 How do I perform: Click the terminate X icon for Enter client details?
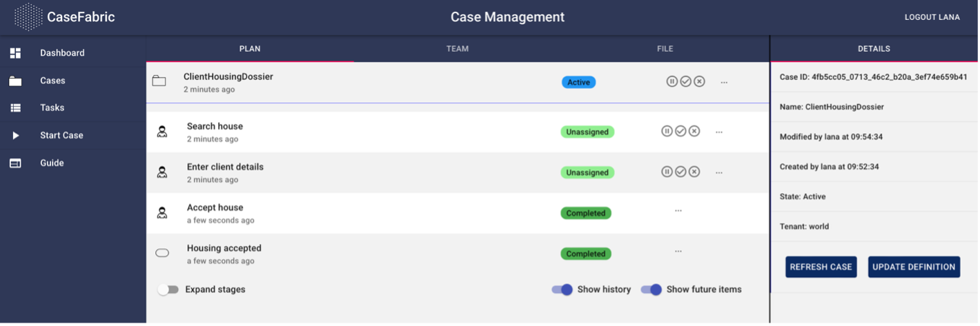point(694,172)
